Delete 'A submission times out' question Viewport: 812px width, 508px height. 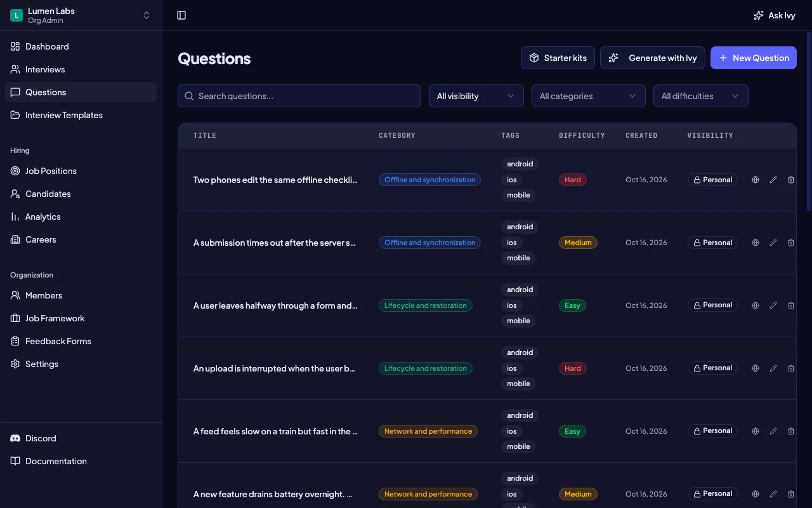point(791,243)
